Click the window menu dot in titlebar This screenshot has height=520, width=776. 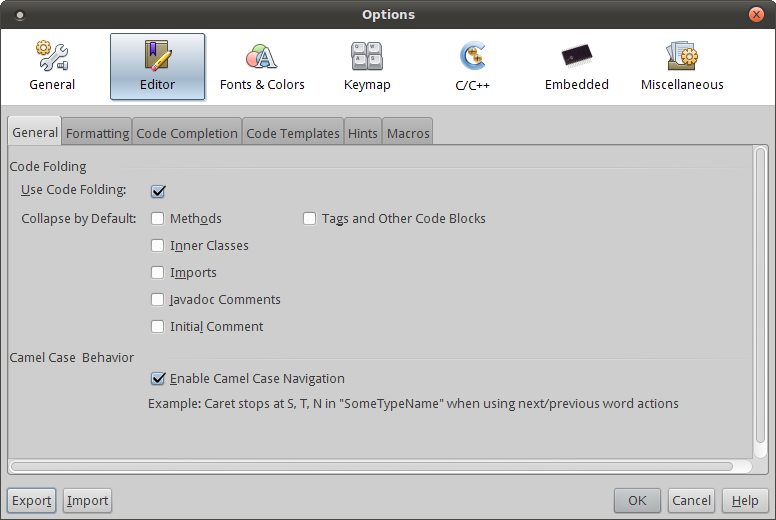[20, 15]
